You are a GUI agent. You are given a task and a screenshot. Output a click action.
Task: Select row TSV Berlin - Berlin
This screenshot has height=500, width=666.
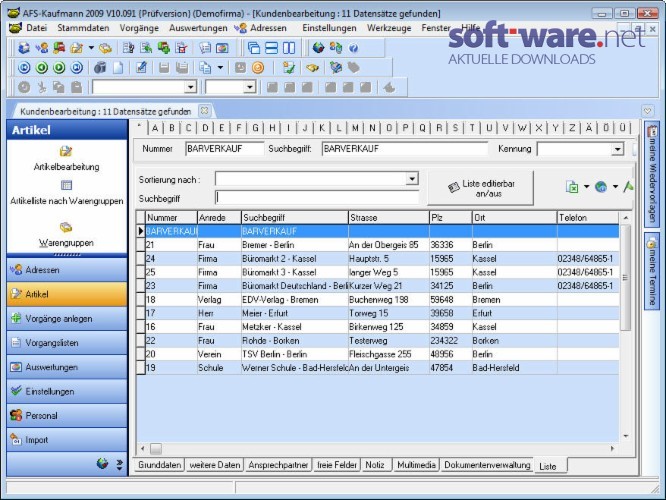click(377, 354)
